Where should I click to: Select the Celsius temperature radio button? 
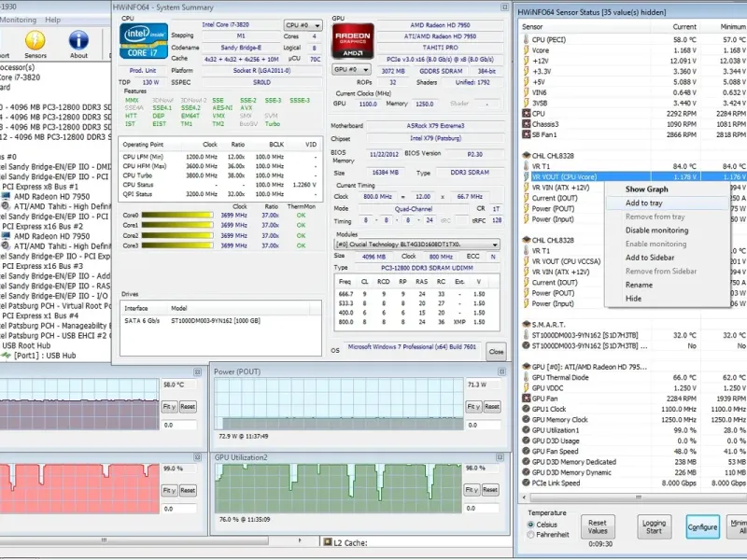[x=530, y=525]
